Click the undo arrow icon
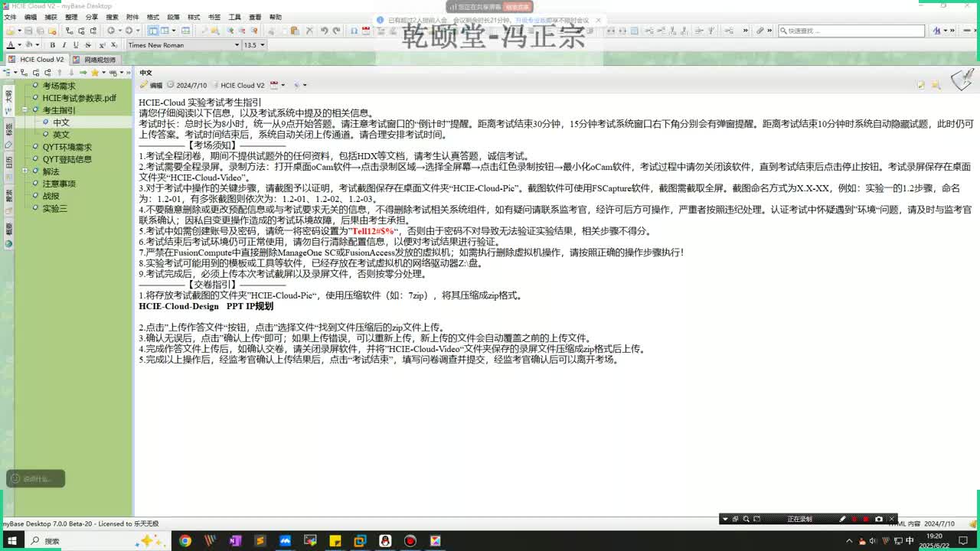 325,31
